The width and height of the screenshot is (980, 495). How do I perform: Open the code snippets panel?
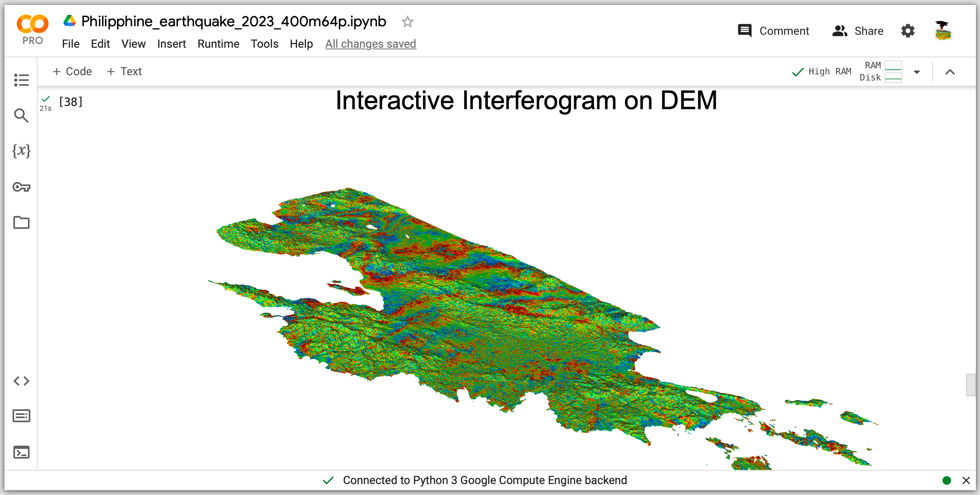pos(21,381)
